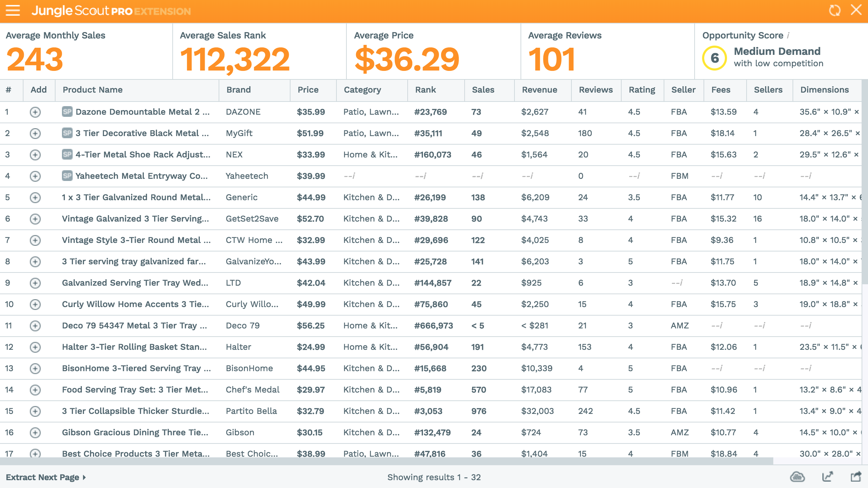Sort by Sales column header
The image size is (868, 488).
(x=483, y=90)
